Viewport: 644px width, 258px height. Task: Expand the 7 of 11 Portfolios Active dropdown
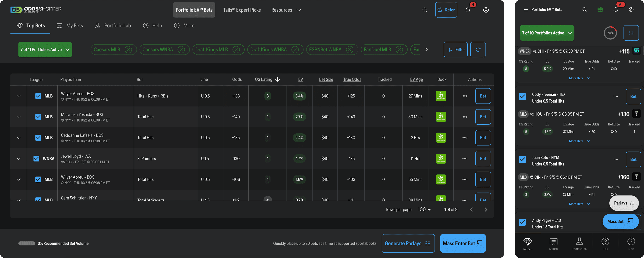coord(45,49)
